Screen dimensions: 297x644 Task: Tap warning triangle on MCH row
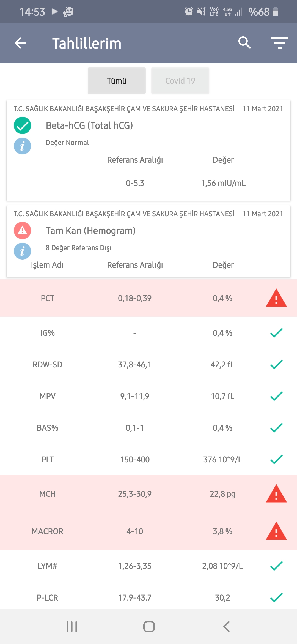pos(276,494)
